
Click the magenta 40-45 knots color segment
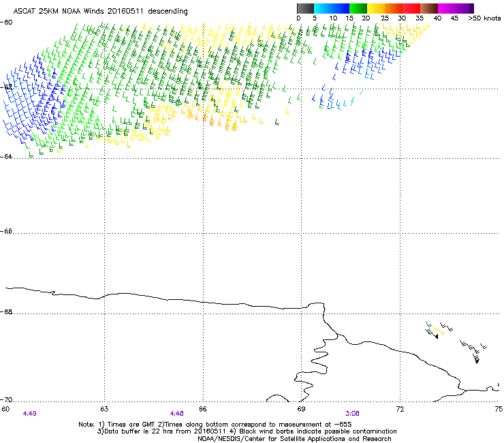point(447,8)
